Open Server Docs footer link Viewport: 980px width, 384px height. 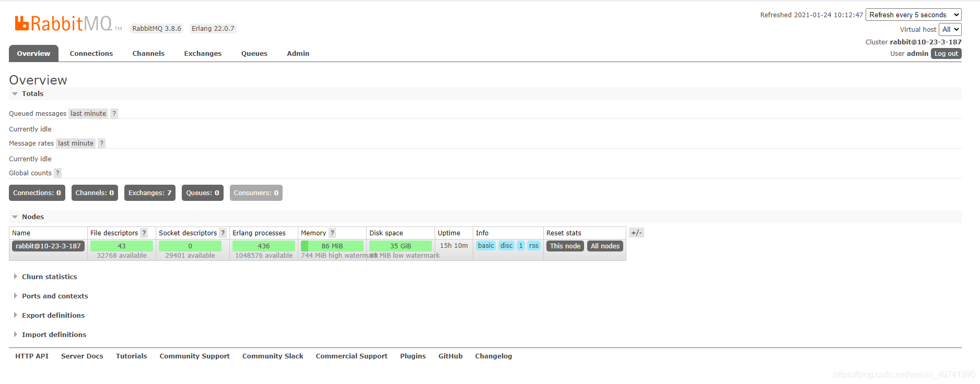tap(82, 356)
